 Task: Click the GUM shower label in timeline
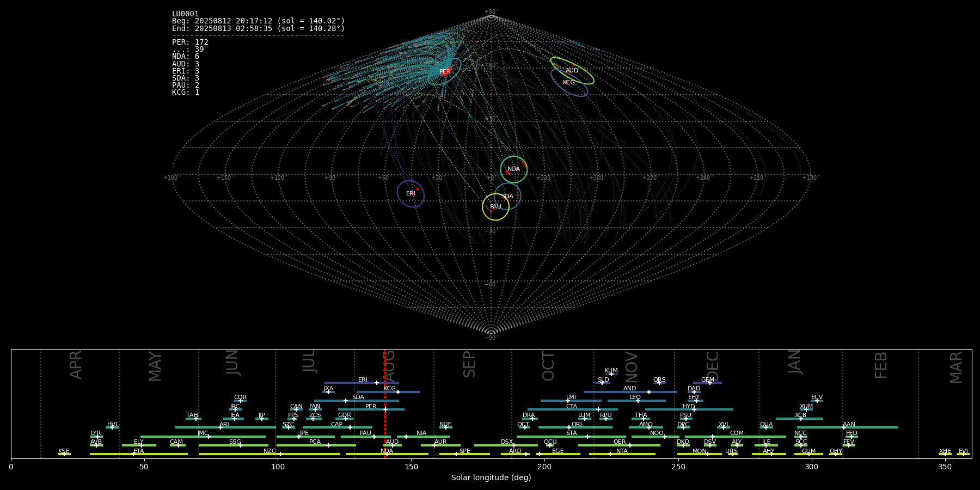(809, 451)
